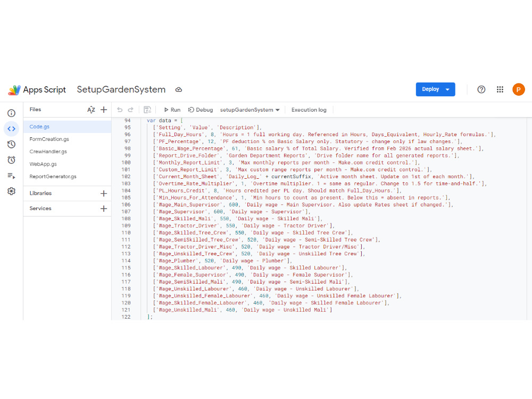The width and height of the screenshot is (532, 399).
Task: Click the Apps Script logo icon
Action: tap(14, 90)
